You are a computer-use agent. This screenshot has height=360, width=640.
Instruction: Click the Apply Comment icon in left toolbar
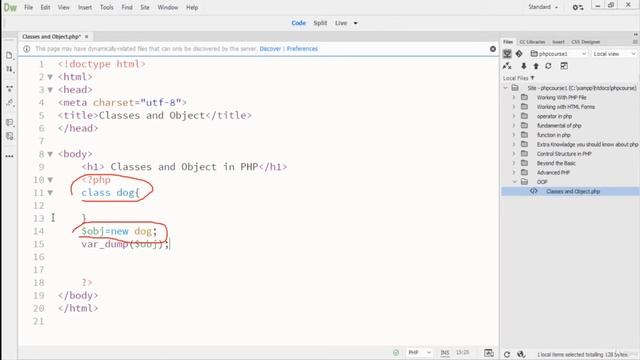coord(9,122)
